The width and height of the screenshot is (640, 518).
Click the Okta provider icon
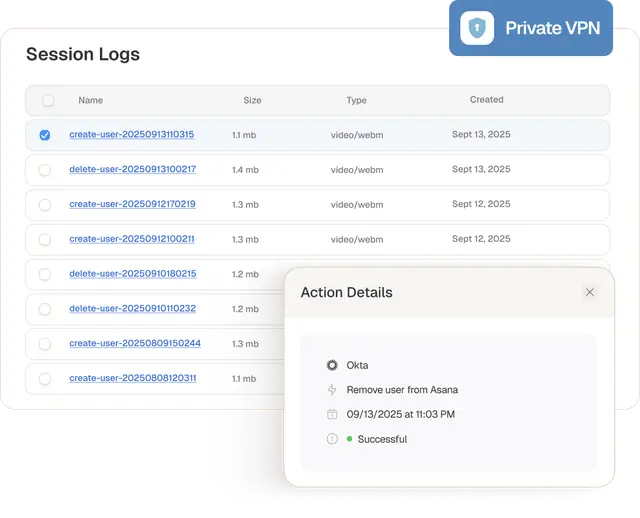coord(332,365)
